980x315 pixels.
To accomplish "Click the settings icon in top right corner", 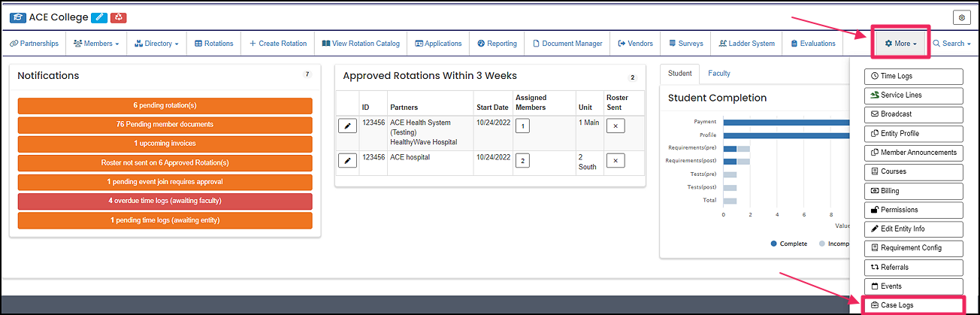I will pyautogui.click(x=962, y=17).
